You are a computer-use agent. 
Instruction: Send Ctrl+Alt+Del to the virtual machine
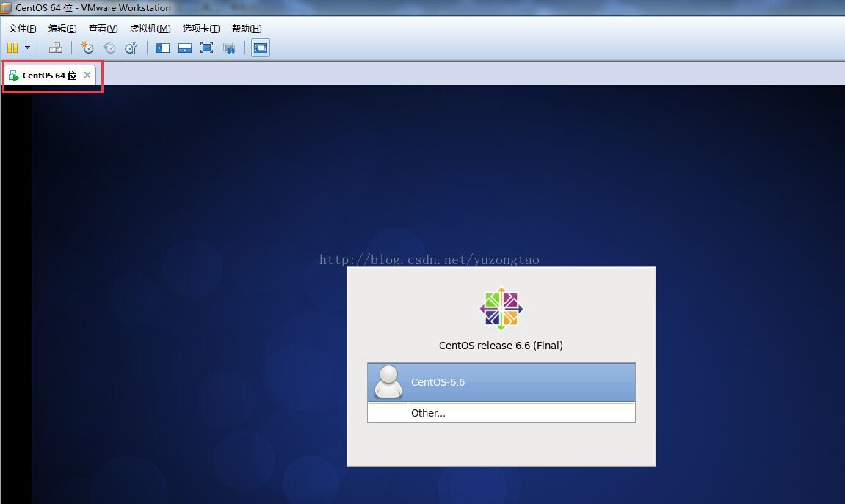tap(56, 48)
